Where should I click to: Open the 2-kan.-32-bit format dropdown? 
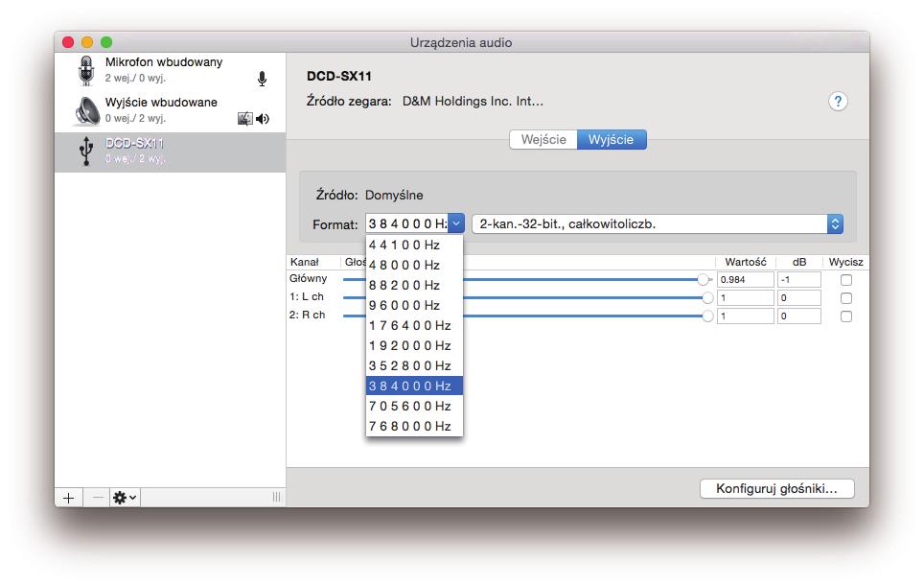(x=658, y=224)
